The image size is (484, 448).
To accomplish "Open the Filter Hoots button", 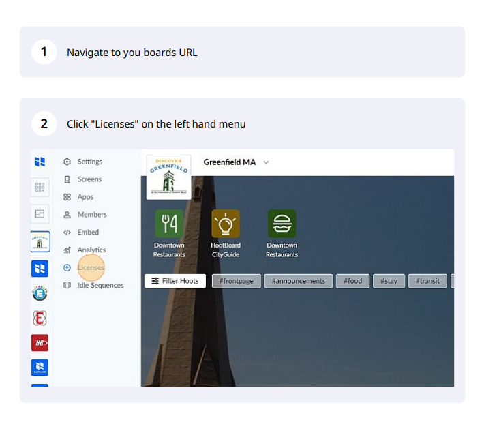I will [x=175, y=281].
